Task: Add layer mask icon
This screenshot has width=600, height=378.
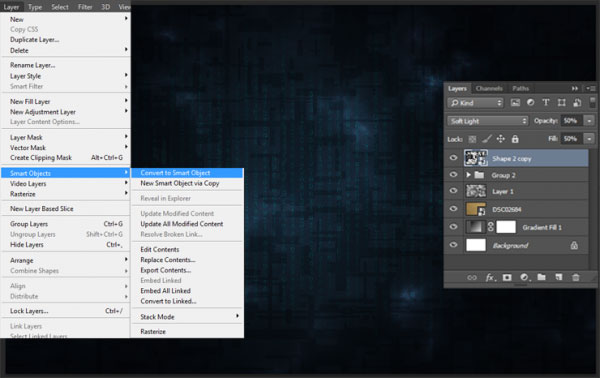Action: click(x=507, y=277)
